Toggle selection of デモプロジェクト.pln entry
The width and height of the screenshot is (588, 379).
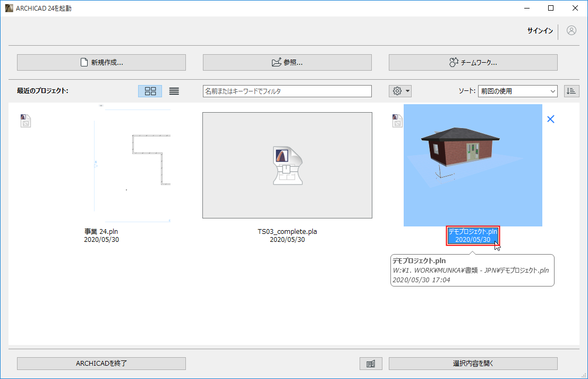coord(472,236)
